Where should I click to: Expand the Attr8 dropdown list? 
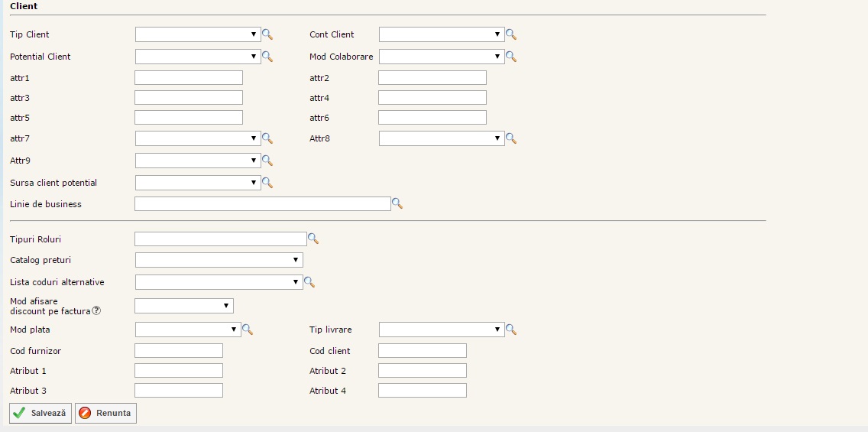(x=442, y=138)
